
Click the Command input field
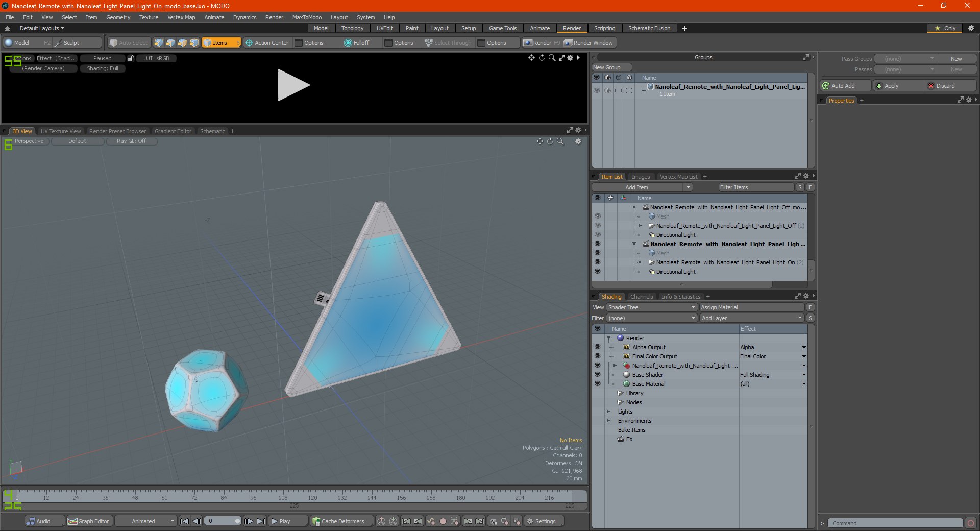pyautogui.click(x=895, y=523)
